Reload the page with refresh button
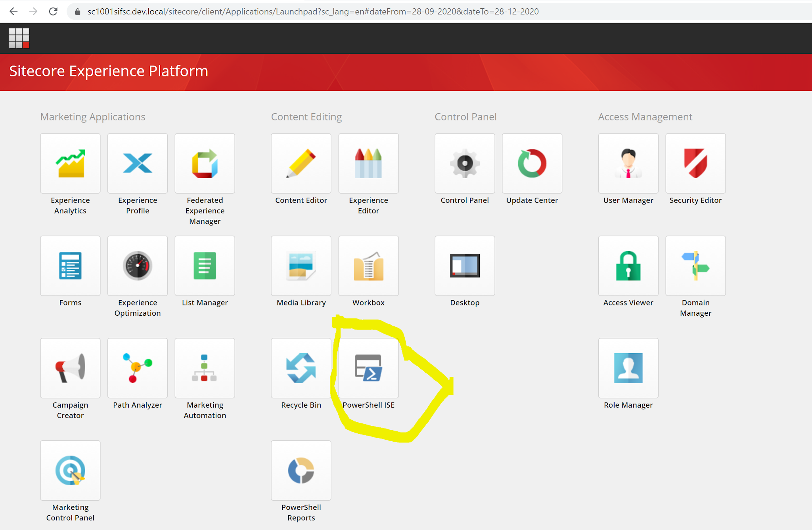This screenshot has height=530, width=812. (x=53, y=11)
